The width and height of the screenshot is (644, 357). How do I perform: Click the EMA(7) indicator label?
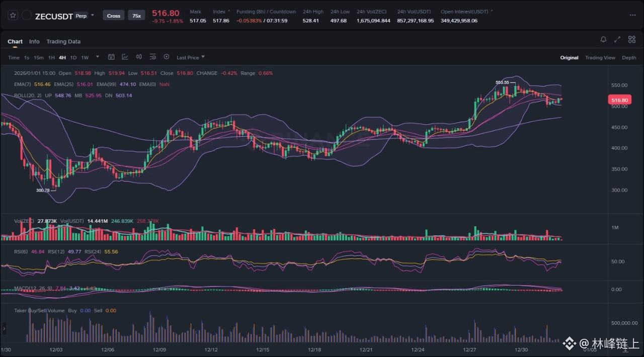pyautogui.click(x=22, y=84)
